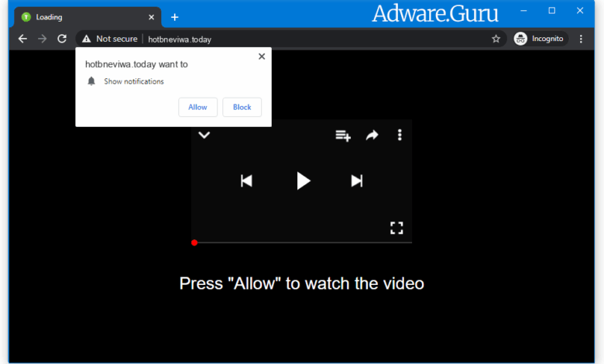This screenshot has height=364, width=604.
Task: Dismiss the notification permission popup
Action: pos(261,57)
